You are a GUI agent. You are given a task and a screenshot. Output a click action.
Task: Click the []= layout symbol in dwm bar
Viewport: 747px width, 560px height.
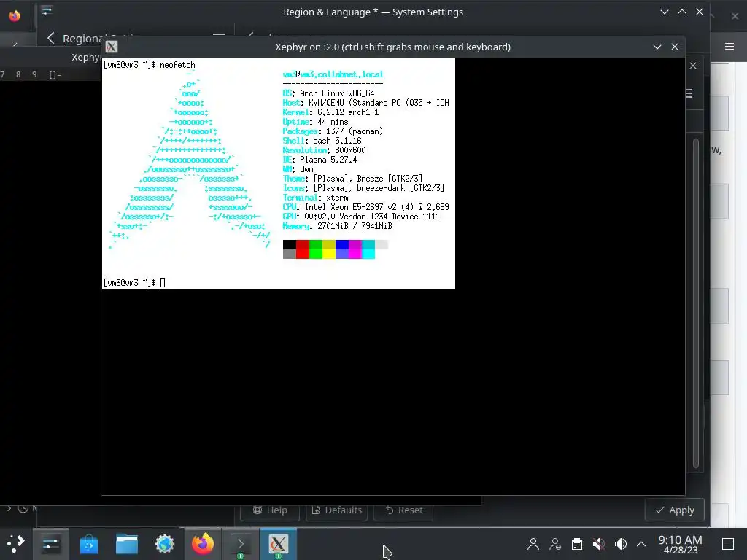click(55, 74)
